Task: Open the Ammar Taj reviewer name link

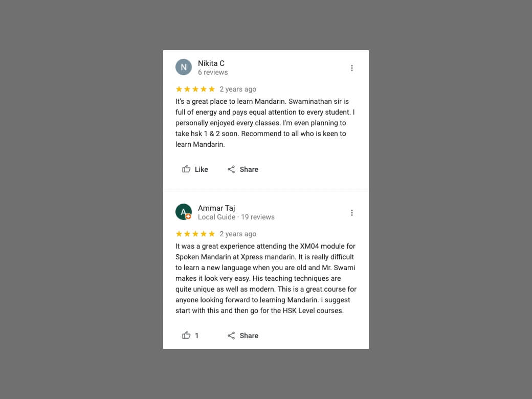Action: pyautogui.click(x=216, y=208)
